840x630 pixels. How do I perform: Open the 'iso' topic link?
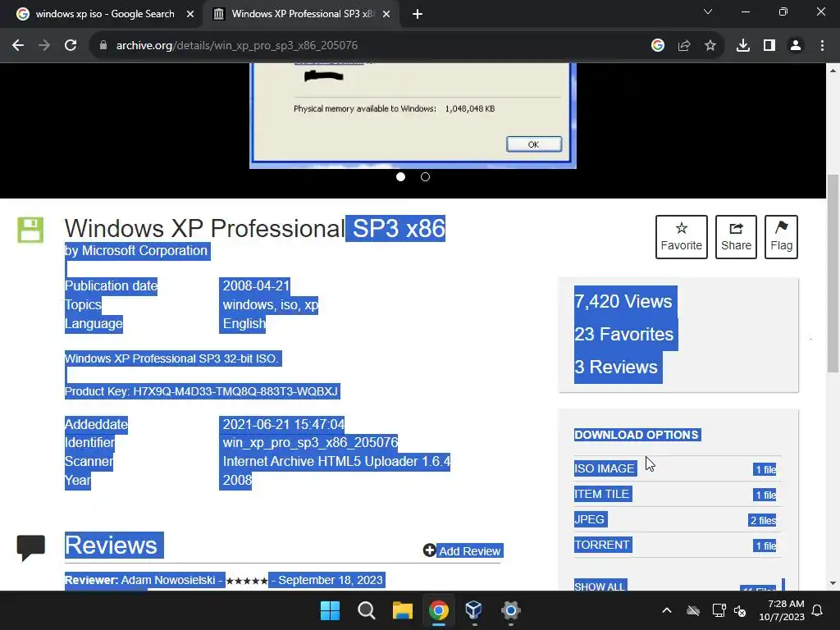pos(290,305)
